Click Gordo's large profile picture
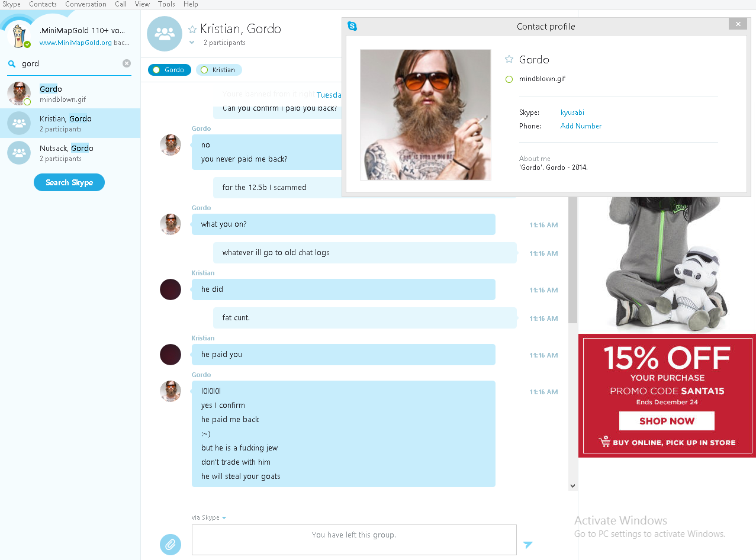 tap(426, 115)
